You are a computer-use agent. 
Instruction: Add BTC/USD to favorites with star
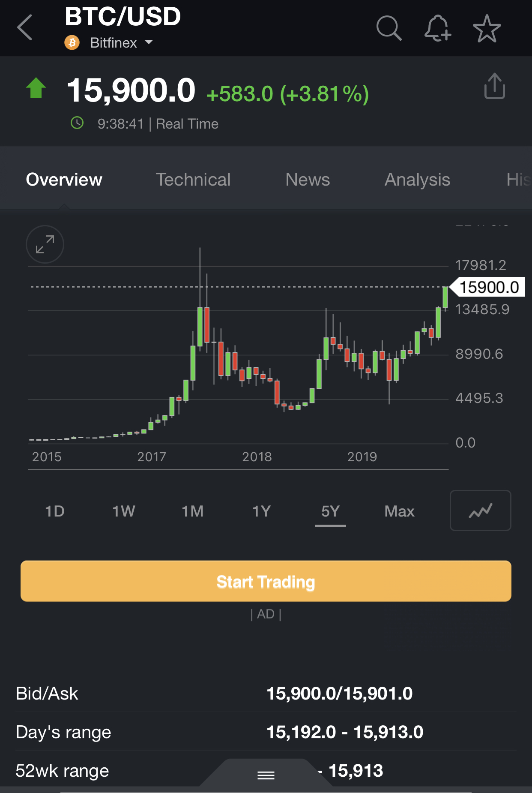(x=487, y=28)
